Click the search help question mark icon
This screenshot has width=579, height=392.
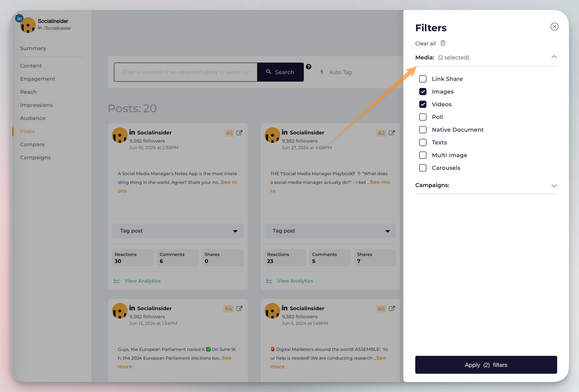point(309,67)
